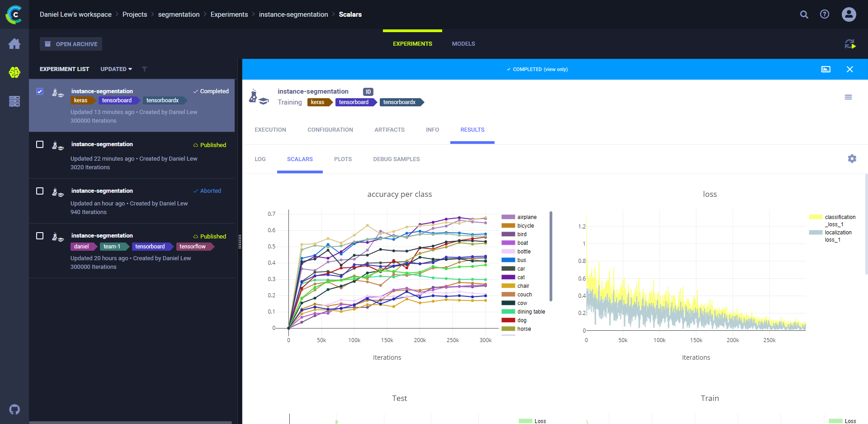Open the experiment hamburger menu
Screen dimensions: 868x424
pyautogui.click(x=848, y=97)
